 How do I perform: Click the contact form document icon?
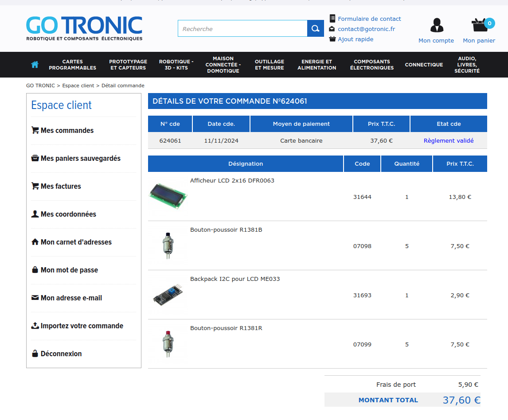(332, 19)
